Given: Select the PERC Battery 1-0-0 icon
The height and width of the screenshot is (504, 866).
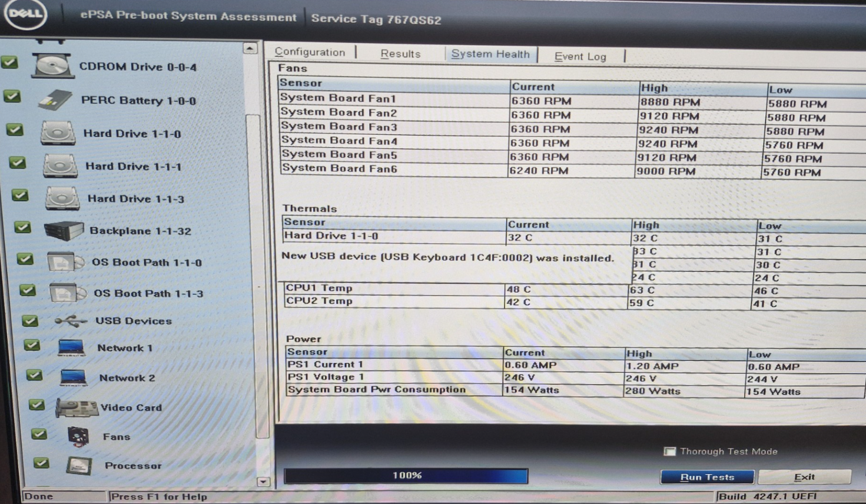Looking at the screenshot, I should (x=55, y=100).
